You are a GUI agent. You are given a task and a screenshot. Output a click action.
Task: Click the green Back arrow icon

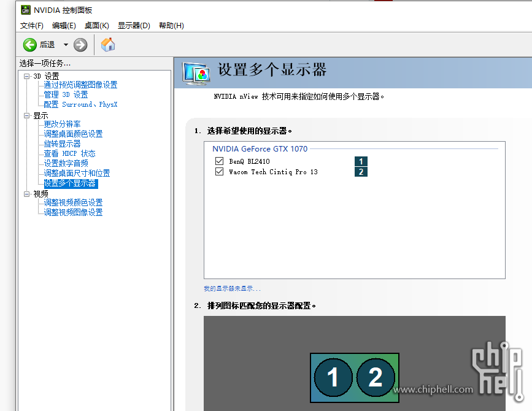click(x=30, y=45)
